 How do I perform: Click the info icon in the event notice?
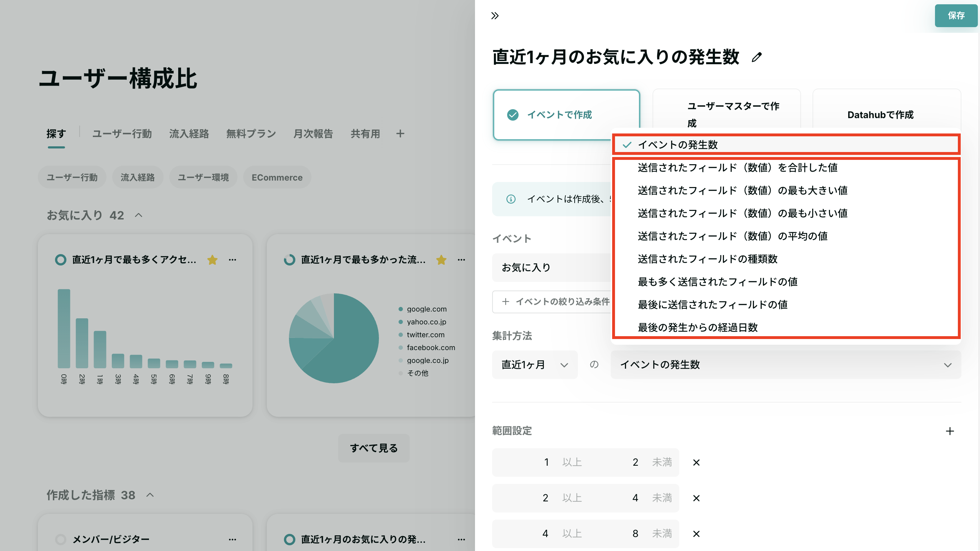511,199
